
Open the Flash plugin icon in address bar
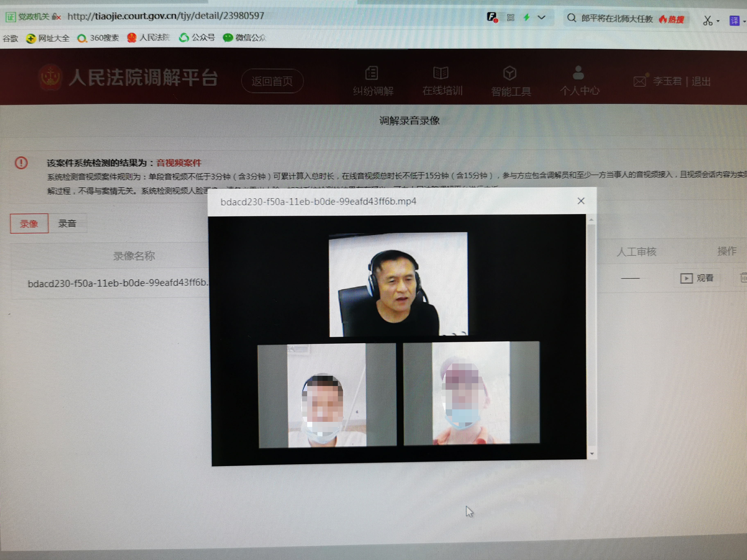click(x=492, y=17)
